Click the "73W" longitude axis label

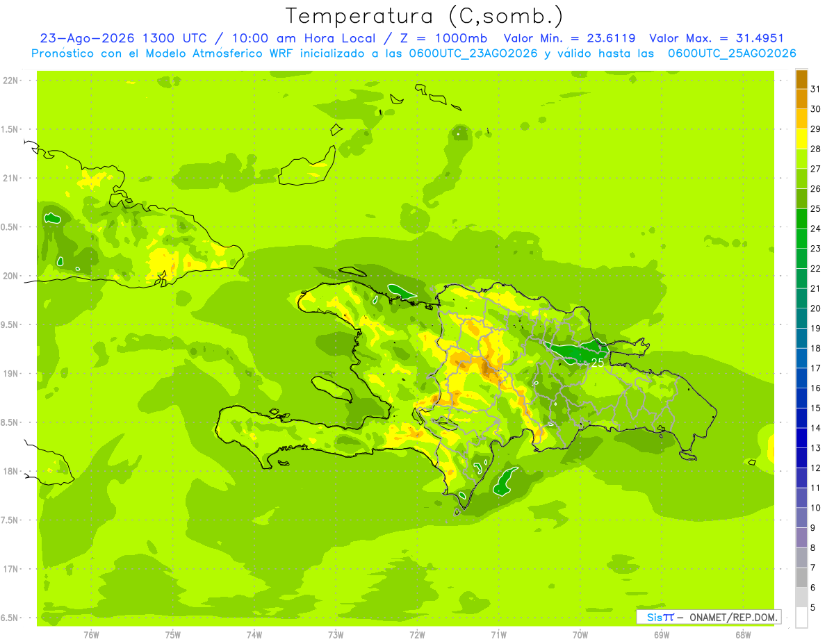[336, 635]
